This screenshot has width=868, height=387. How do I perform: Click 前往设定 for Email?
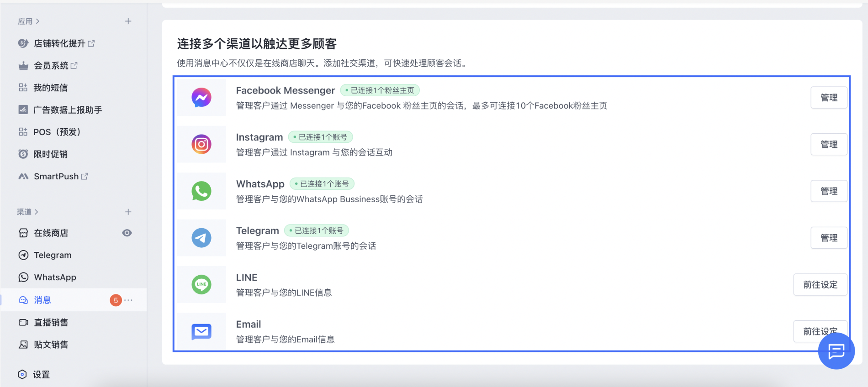pyautogui.click(x=820, y=331)
